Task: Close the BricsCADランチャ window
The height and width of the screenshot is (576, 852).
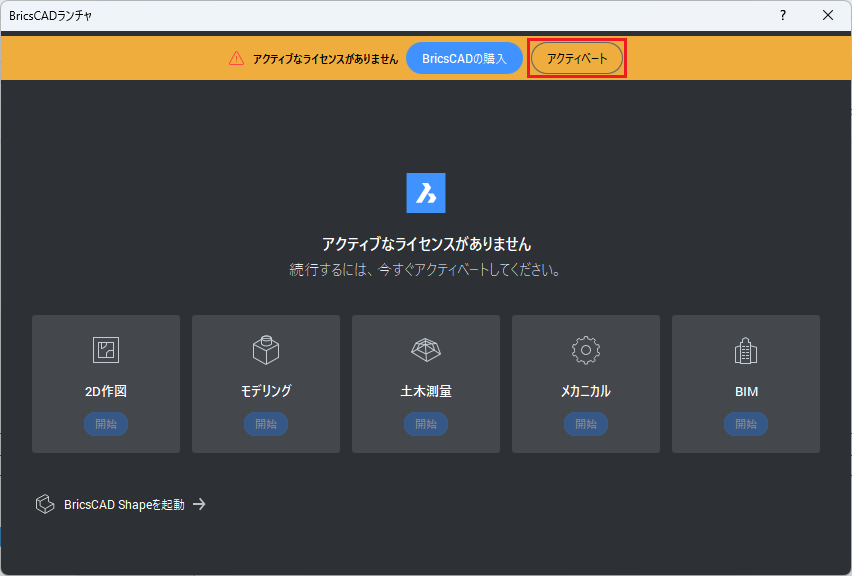Action: [828, 15]
